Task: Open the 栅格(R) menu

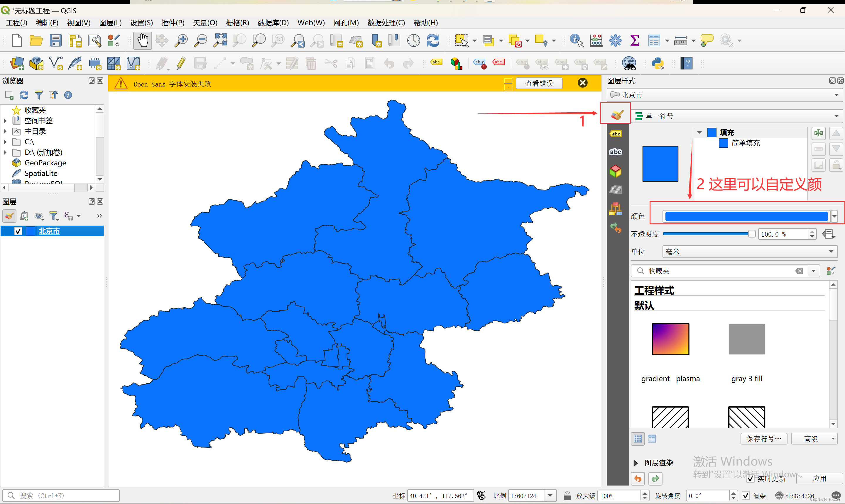Action: (237, 23)
